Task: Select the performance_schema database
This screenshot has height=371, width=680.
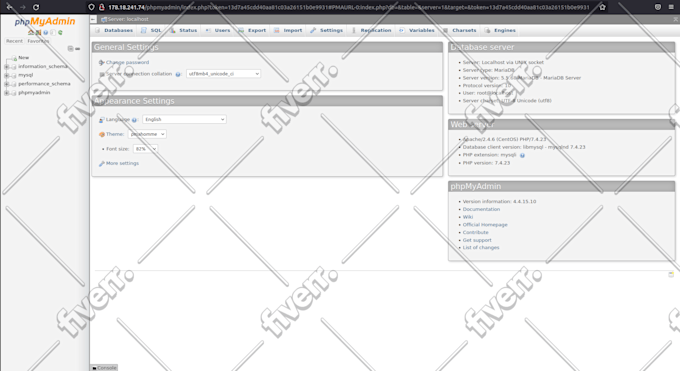Action: [44, 84]
